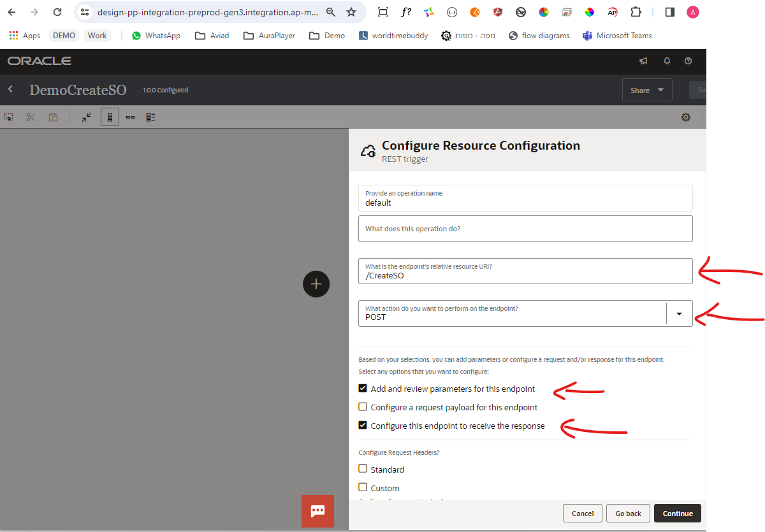765x532 pixels.
Task: Open the notifications bell
Action: [667, 61]
